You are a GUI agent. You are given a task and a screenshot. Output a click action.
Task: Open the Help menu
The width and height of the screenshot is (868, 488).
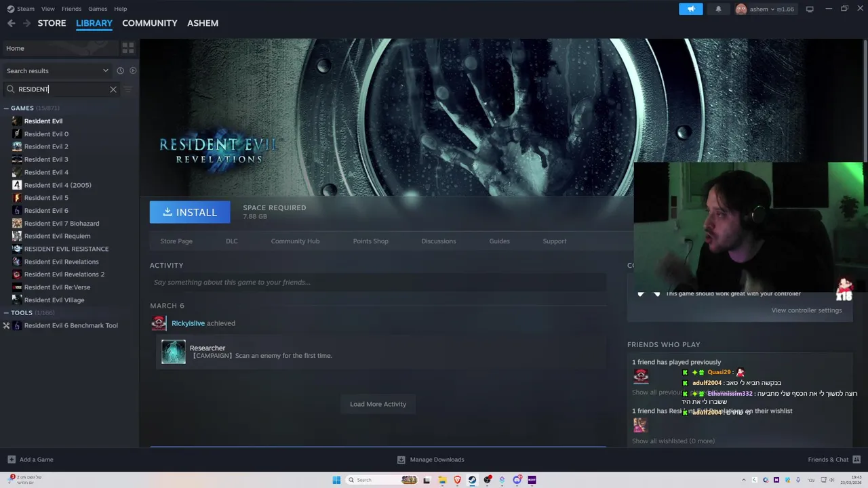[120, 9]
